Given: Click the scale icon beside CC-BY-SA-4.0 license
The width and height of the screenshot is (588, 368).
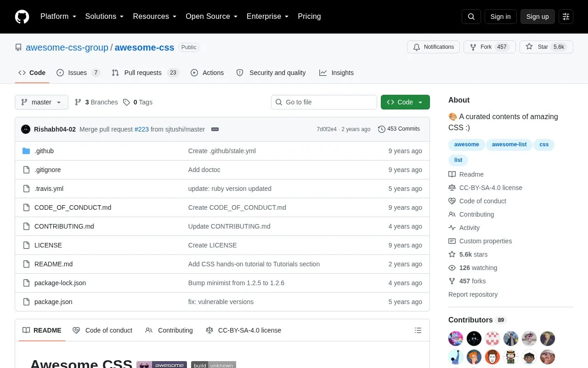Looking at the screenshot, I should coord(452,188).
